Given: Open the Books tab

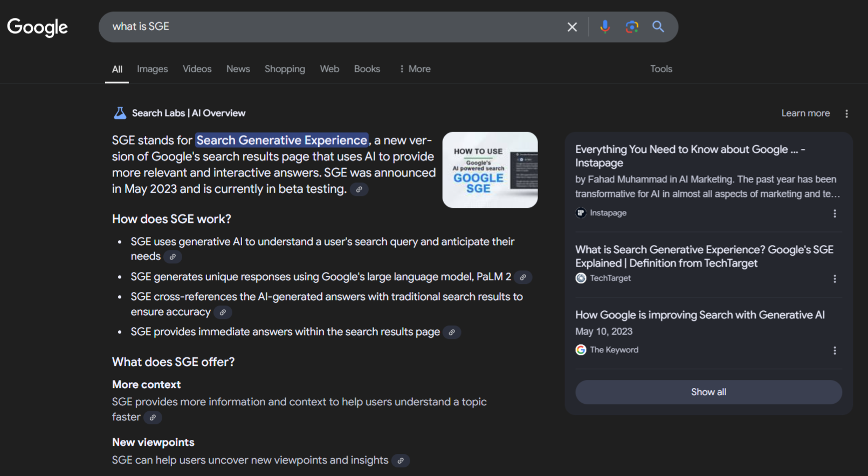Looking at the screenshot, I should 367,69.
